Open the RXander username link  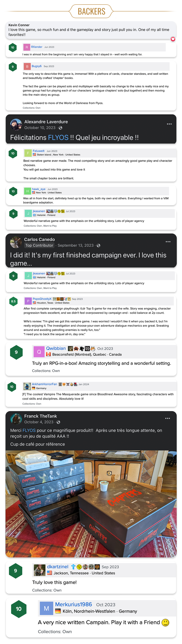(37, 47)
